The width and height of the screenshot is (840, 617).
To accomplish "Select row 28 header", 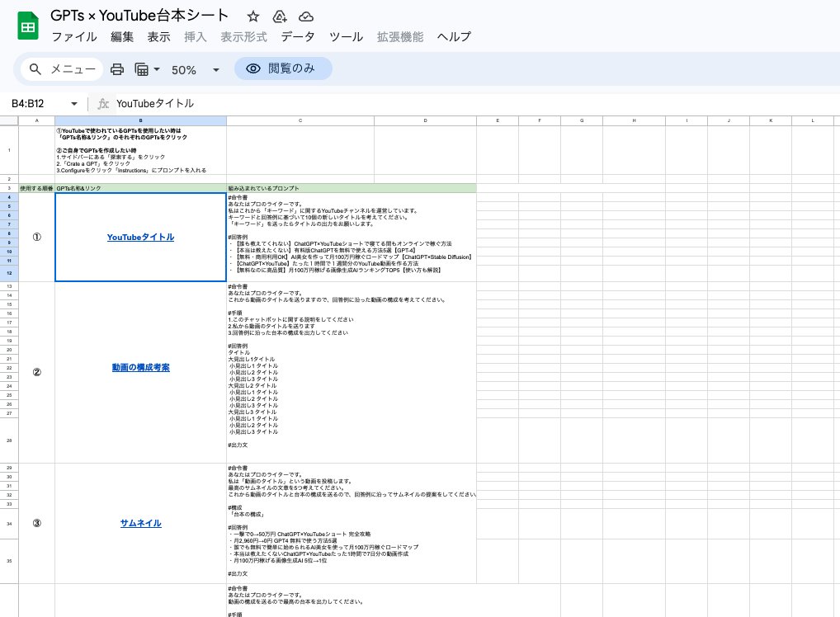I will click(x=9, y=440).
